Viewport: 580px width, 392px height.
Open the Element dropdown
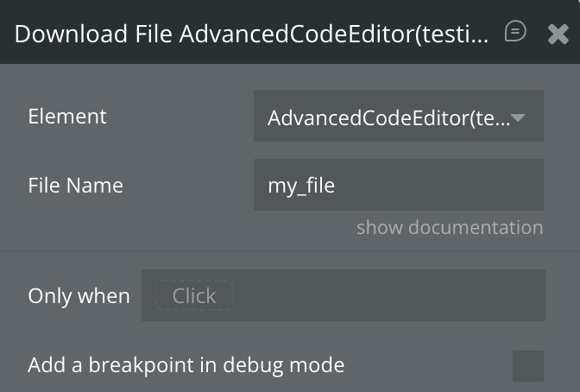(x=398, y=117)
